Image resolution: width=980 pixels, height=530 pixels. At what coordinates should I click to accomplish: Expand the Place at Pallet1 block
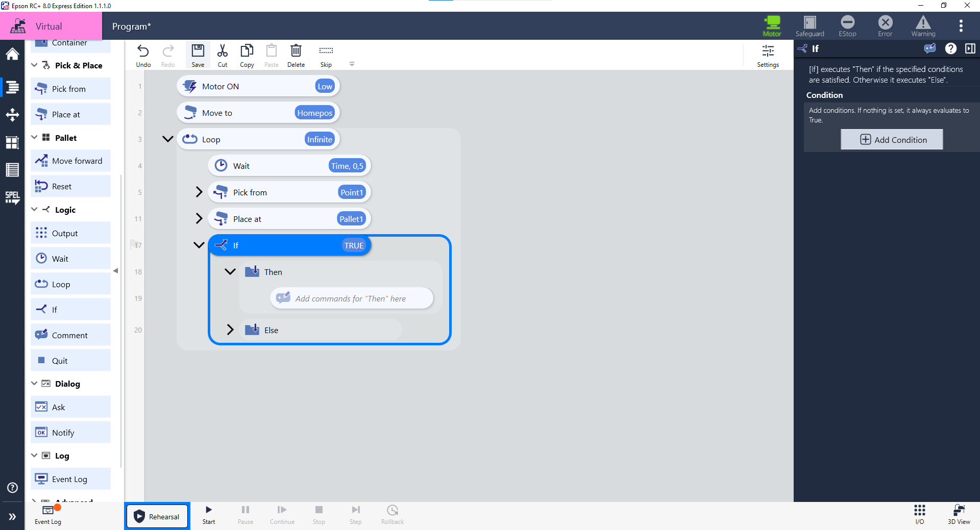(x=199, y=219)
